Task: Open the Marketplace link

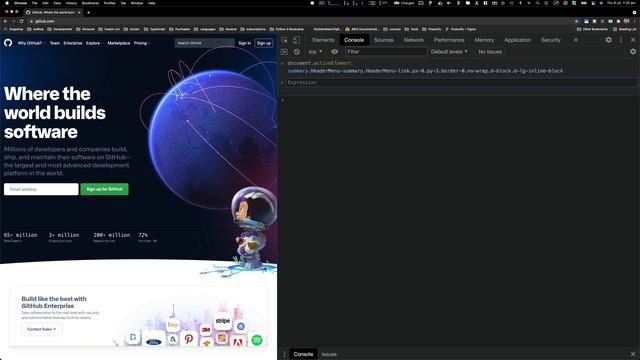Action: point(119,43)
